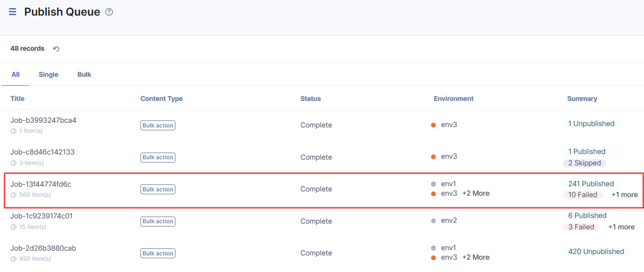Screen dimensions: 644x272
Task: Click Bulk action tag for Job-c8d46c142133
Action: coord(158,157)
